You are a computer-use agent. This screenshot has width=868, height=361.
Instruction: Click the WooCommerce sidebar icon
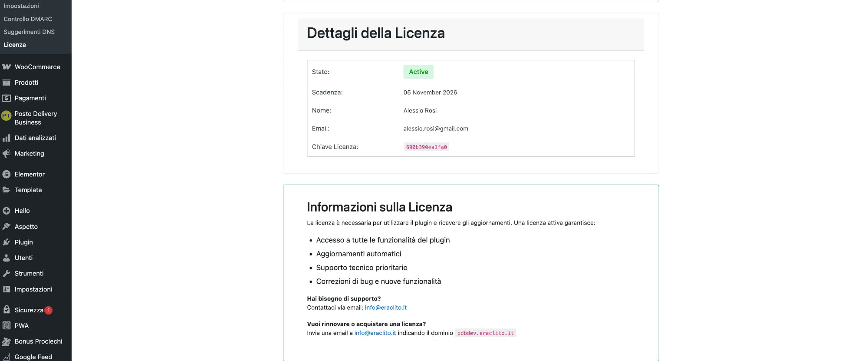coord(7,67)
